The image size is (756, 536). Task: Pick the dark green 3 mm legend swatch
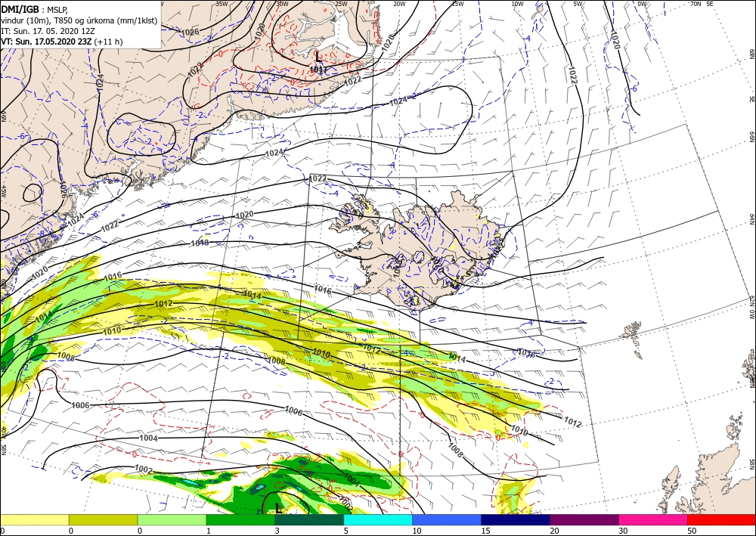click(309, 519)
